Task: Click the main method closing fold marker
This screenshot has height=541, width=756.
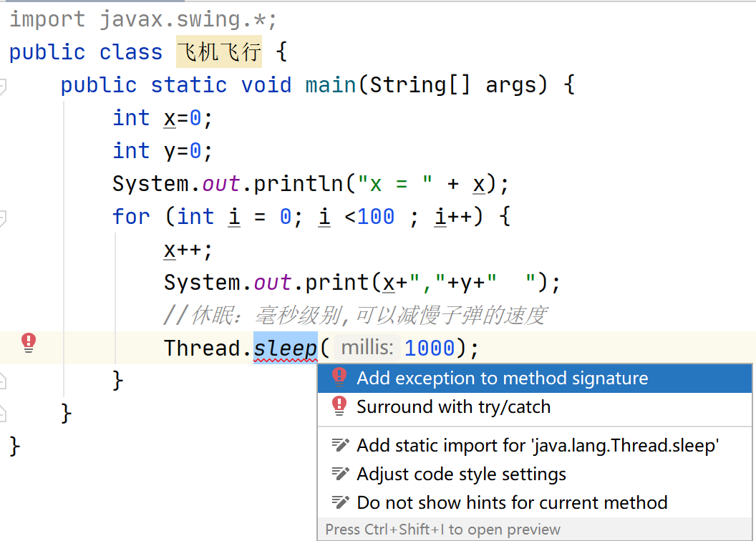Action: tap(2, 414)
